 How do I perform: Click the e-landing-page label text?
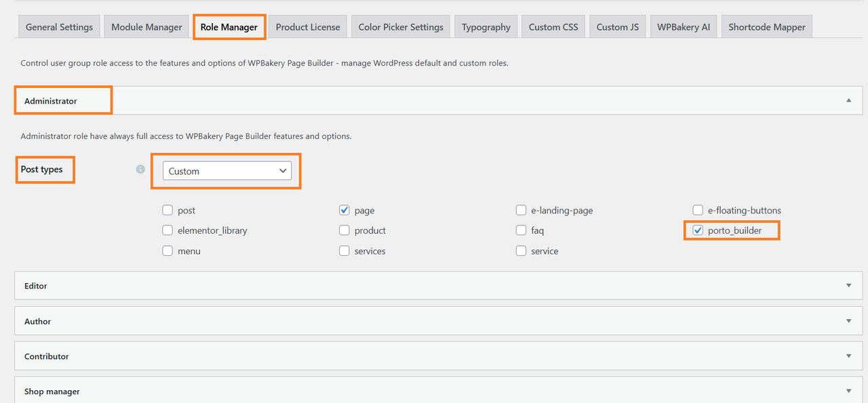(x=562, y=211)
